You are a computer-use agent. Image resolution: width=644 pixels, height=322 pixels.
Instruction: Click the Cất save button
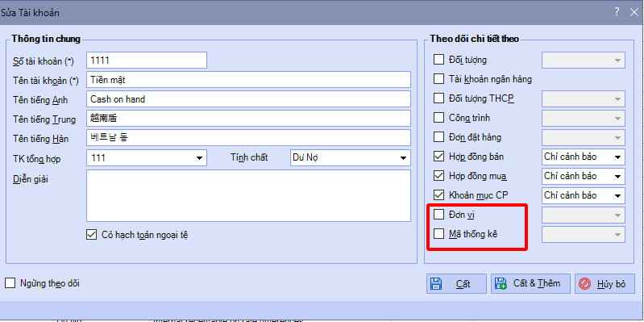tap(456, 284)
